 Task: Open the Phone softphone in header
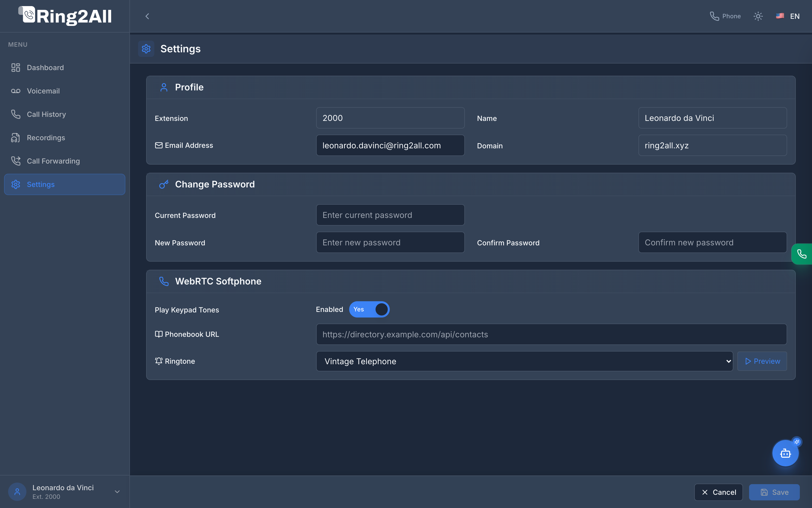725,16
